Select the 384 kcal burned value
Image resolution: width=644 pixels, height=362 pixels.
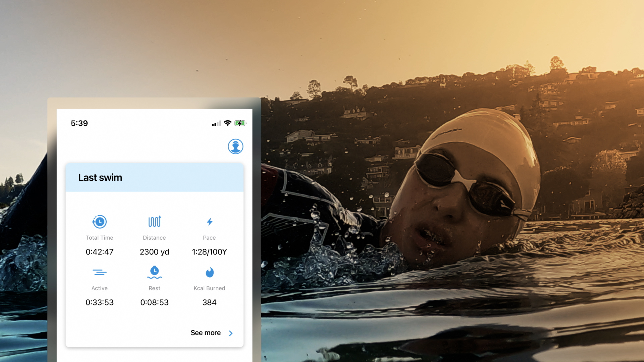[x=209, y=302]
